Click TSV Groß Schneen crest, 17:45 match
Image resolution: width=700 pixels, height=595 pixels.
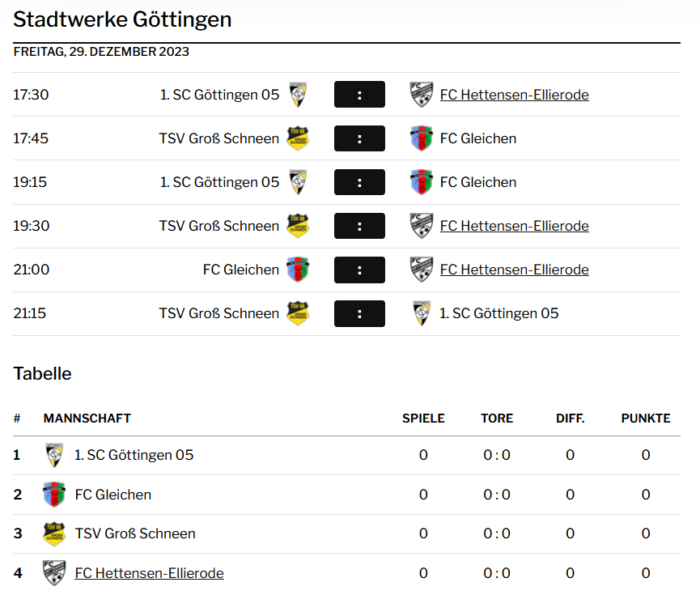click(x=298, y=138)
